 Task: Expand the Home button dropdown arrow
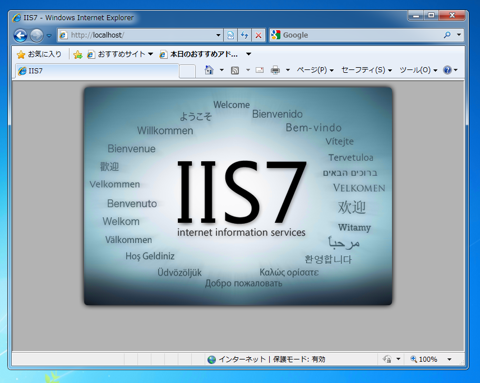(x=221, y=70)
